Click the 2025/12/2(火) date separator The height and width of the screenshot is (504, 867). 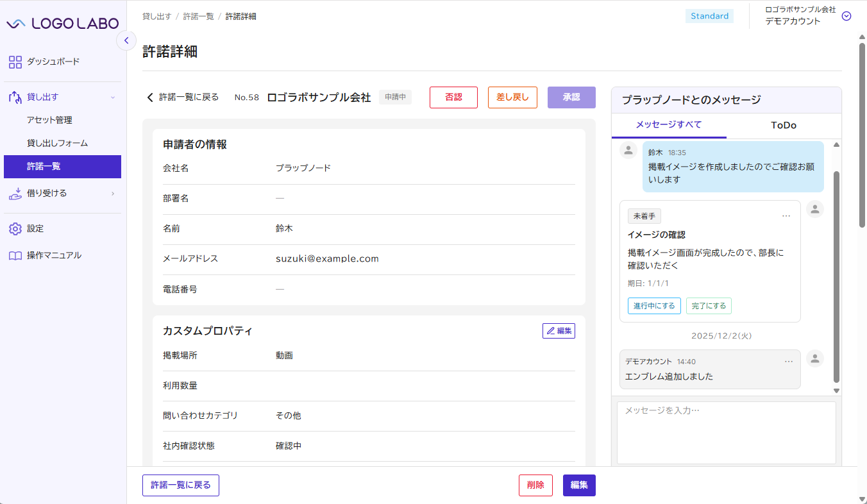[x=721, y=336]
